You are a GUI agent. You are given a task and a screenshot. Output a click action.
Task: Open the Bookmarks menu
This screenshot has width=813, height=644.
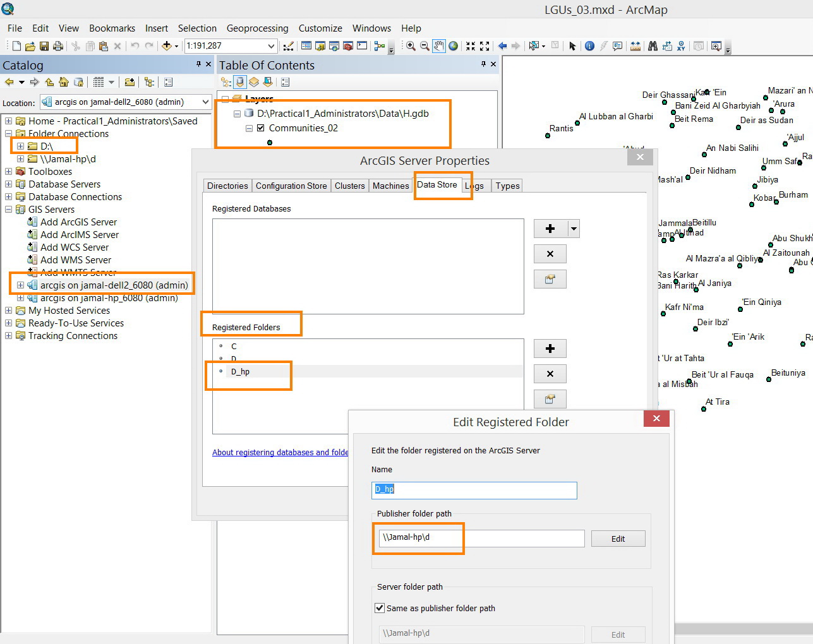click(112, 28)
